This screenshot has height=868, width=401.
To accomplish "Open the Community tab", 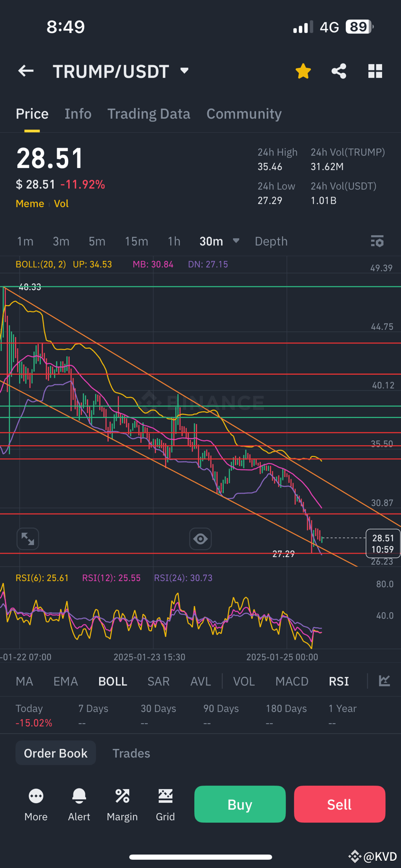I will pos(244,114).
